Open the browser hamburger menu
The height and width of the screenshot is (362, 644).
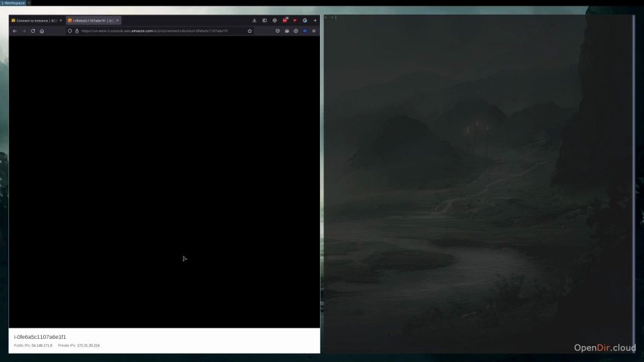[x=314, y=31]
